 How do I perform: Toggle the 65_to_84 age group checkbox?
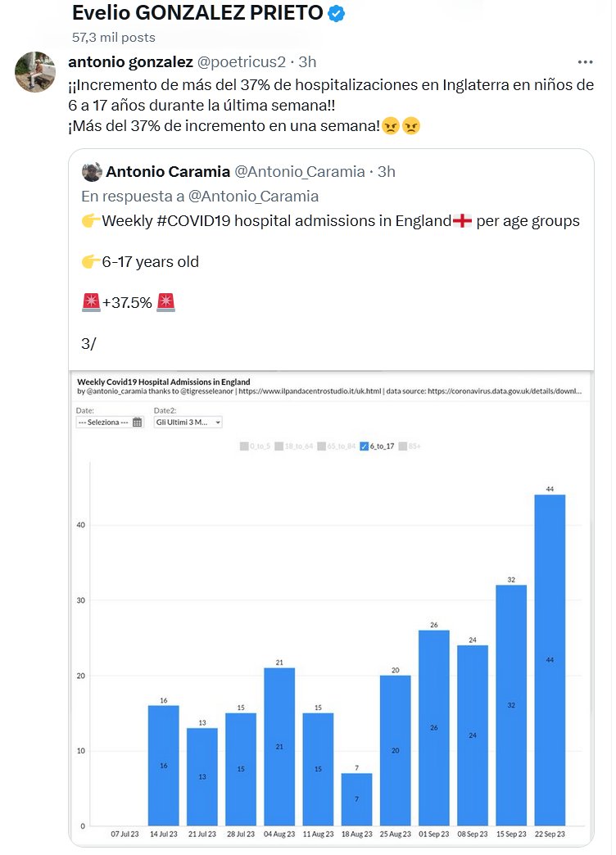tap(321, 446)
